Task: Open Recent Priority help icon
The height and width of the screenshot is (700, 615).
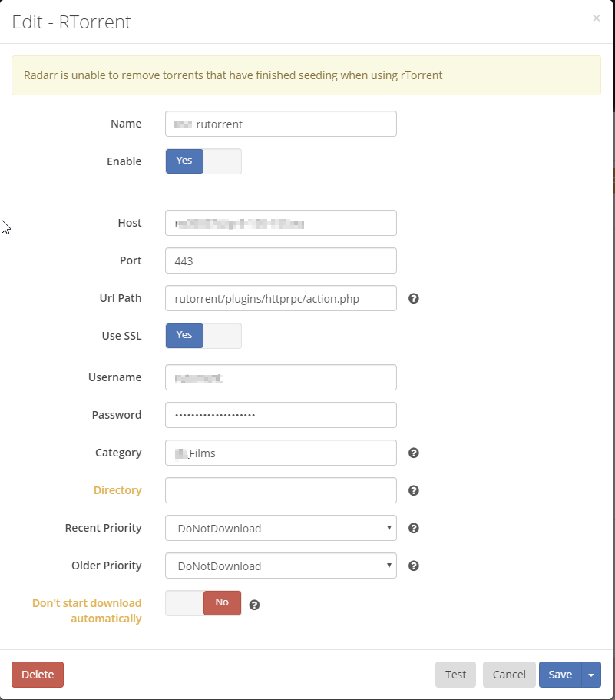Action: 413,528
